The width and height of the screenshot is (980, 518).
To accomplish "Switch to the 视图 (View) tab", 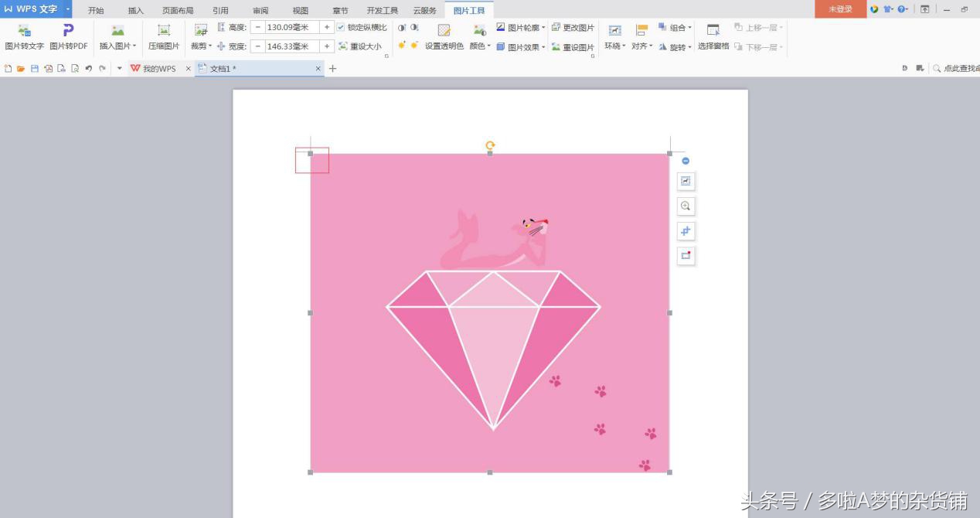I will tap(301, 10).
